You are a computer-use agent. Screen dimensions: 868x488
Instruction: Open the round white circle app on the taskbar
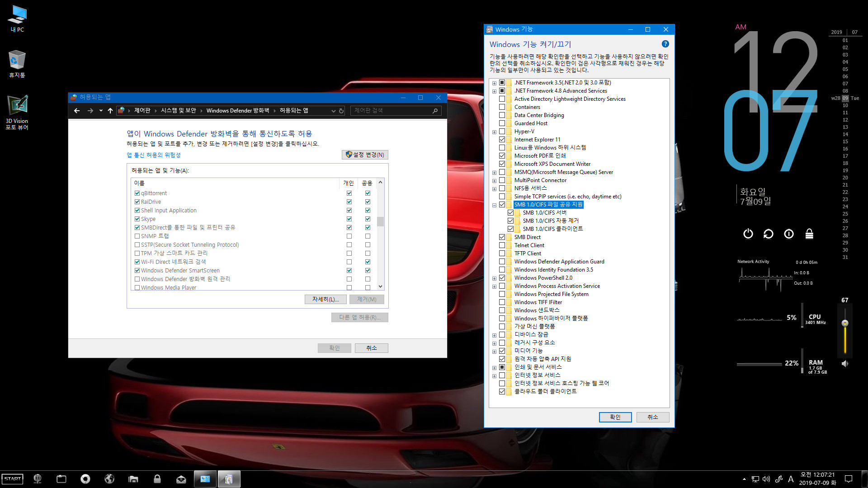(x=85, y=479)
